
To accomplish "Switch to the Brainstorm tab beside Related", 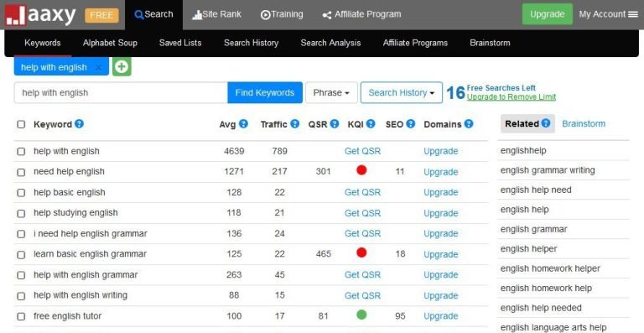I will [x=584, y=123].
